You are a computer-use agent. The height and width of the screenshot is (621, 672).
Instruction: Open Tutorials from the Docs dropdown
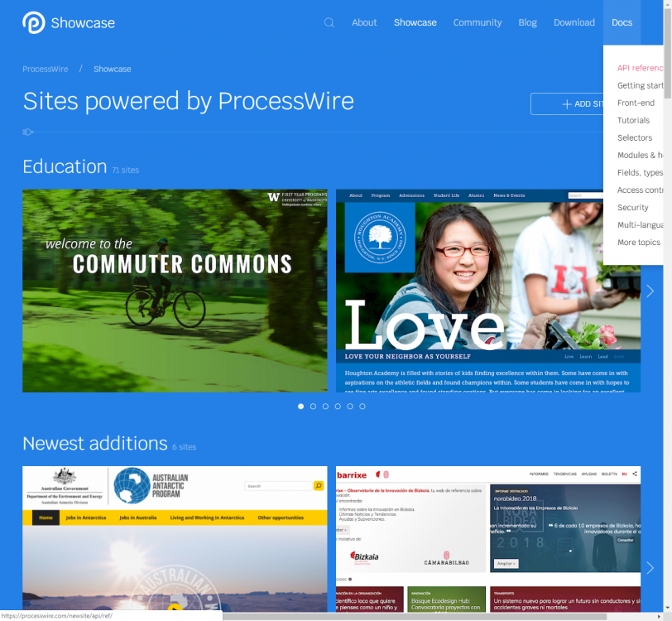tap(633, 120)
